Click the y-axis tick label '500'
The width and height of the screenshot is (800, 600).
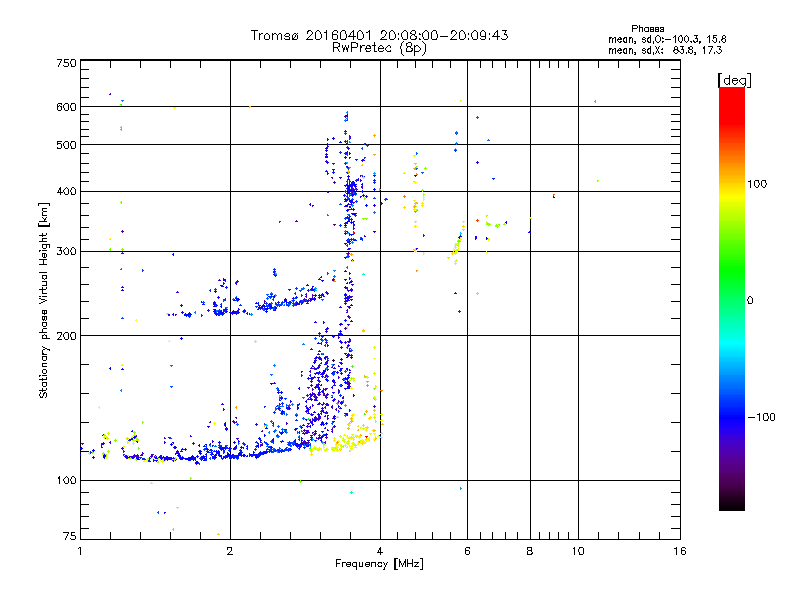(67, 145)
